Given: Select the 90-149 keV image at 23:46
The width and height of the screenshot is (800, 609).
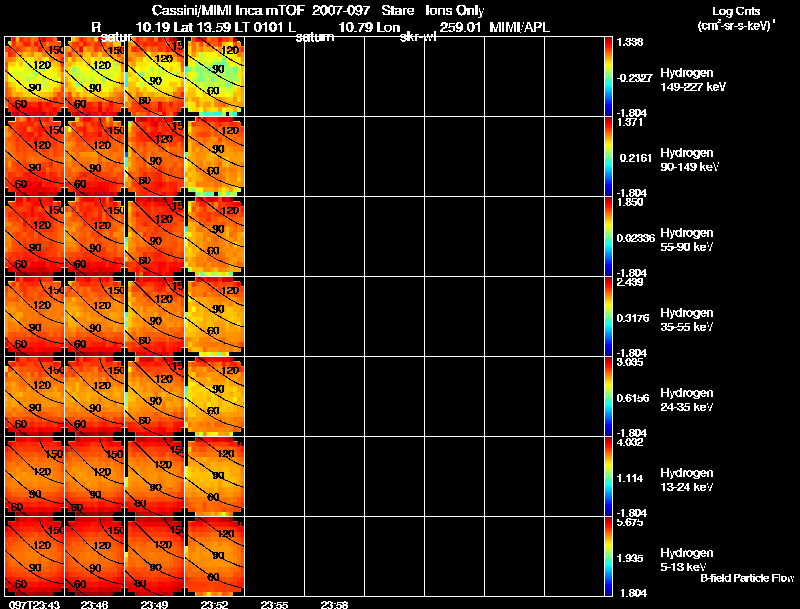Looking at the screenshot, I should coord(94,157).
